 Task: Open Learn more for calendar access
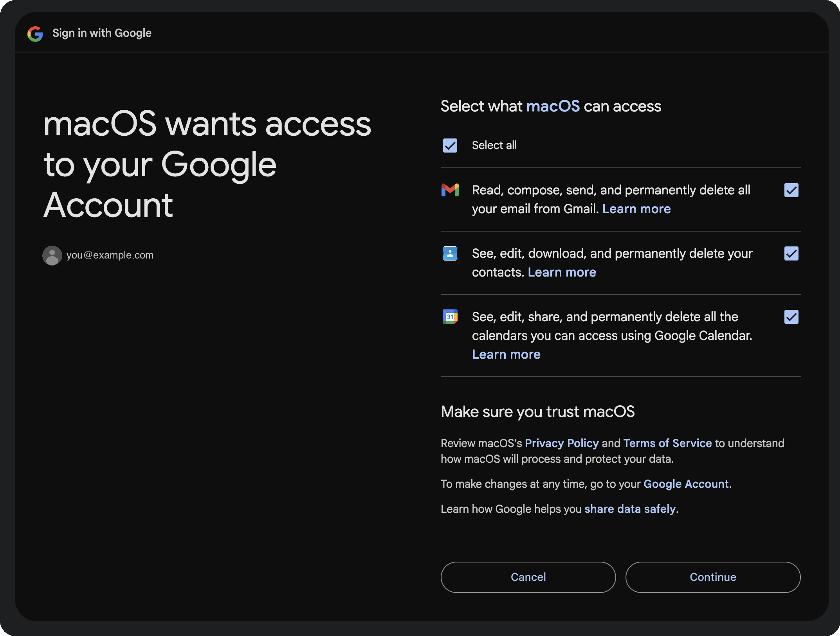[x=506, y=354]
